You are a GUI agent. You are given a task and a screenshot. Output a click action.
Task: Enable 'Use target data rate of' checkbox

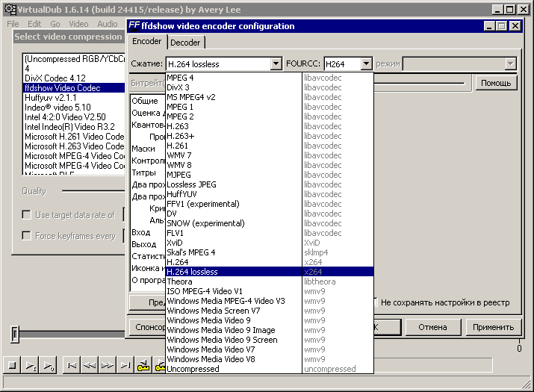(27, 215)
